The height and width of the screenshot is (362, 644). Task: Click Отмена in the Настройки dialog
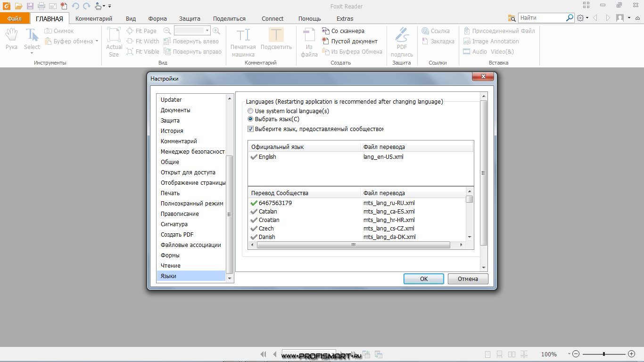click(x=468, y=279)
